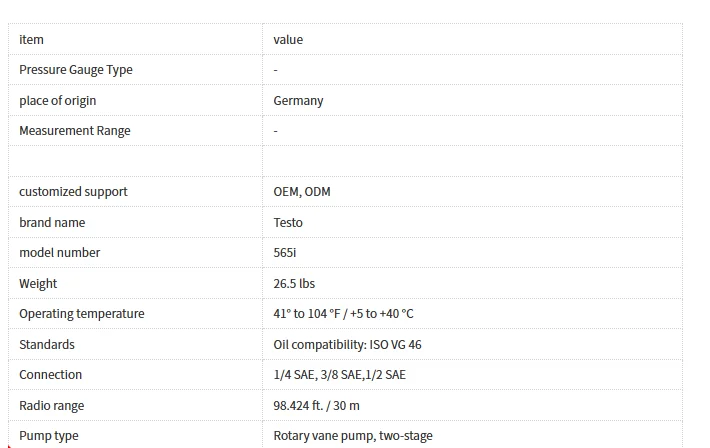The width and height of the screenshot is (710, 448).
Task: Click the 'Connection' row label
Action: 50,375
